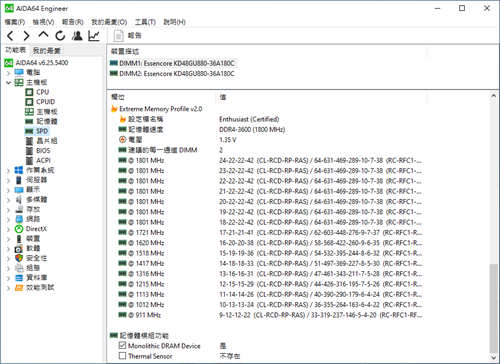
Task: Click the report document icon in toolbar
Action: (x=118, y=35)
